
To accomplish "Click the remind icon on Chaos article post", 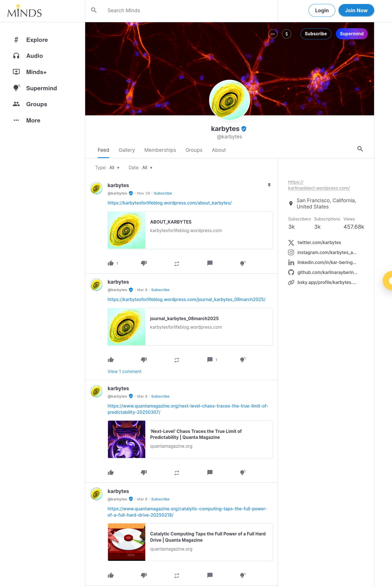I will [x=177, y=473].
